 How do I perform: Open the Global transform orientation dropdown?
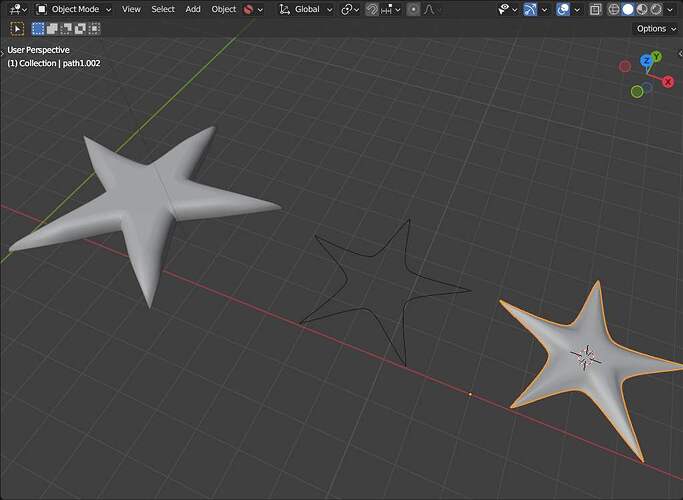coord(306,9)
